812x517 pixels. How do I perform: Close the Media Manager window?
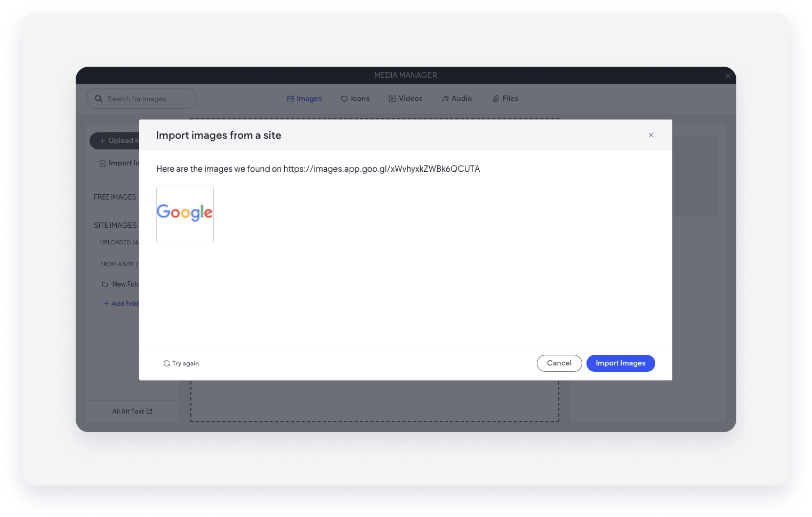pos(728,76)
